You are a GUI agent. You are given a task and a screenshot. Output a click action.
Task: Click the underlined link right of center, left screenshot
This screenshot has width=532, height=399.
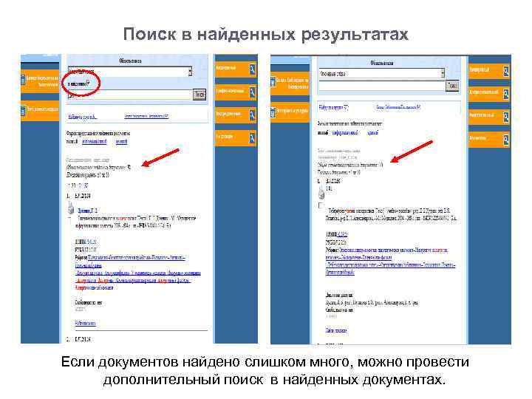[x=146, y=117]
